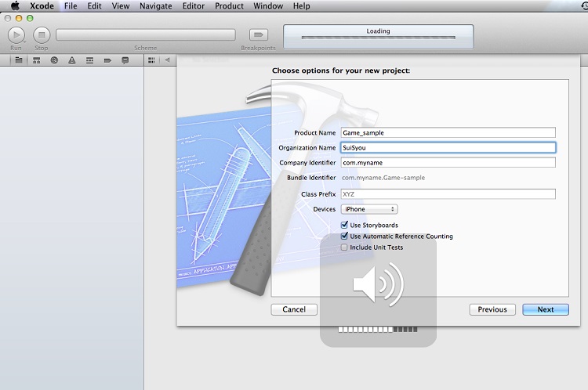Open the Apple menu
This screenshot has height=390, width=588.
pyautogui.click(x=15, y=5)
